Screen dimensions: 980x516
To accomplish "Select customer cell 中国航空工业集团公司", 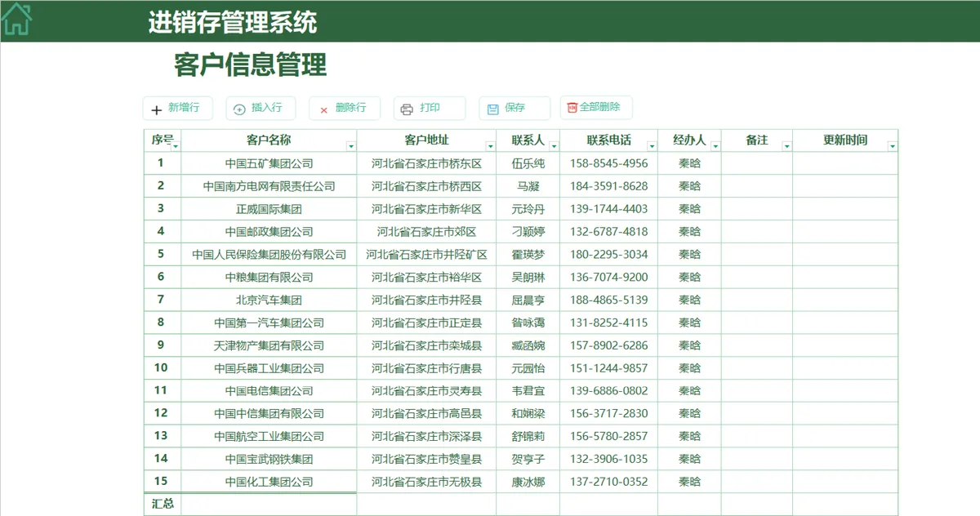I will (269, 436).
